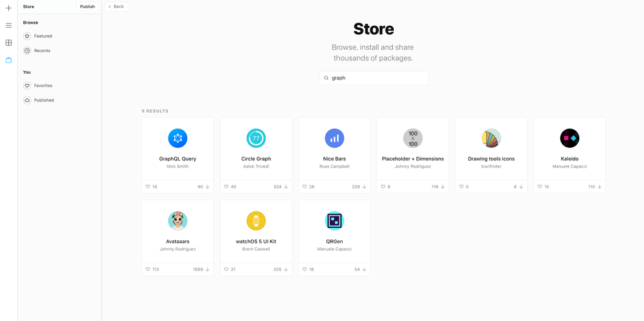This screenshot has width=644, height=321.
Task: Click 1889 download count on Avataaars
Action: pos(197,269)
